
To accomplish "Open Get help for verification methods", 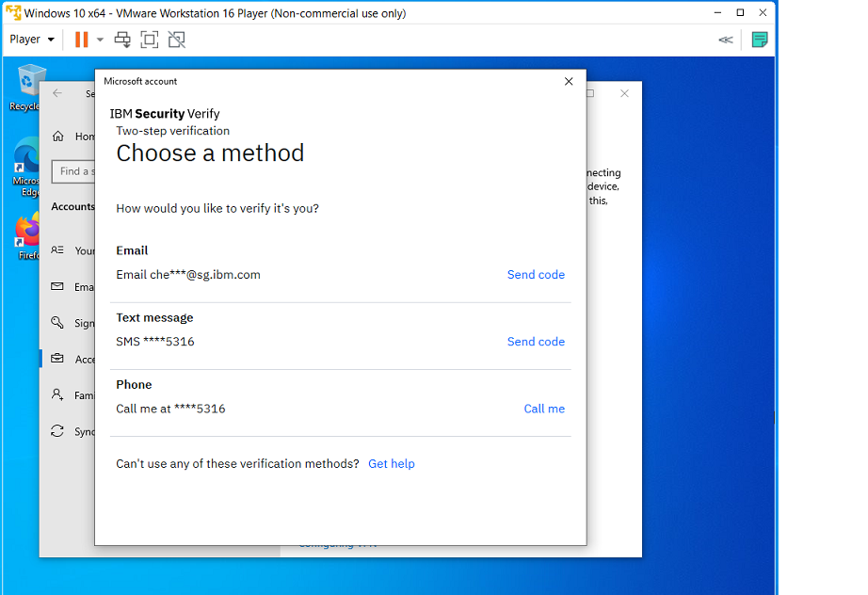I will point(392,463).
